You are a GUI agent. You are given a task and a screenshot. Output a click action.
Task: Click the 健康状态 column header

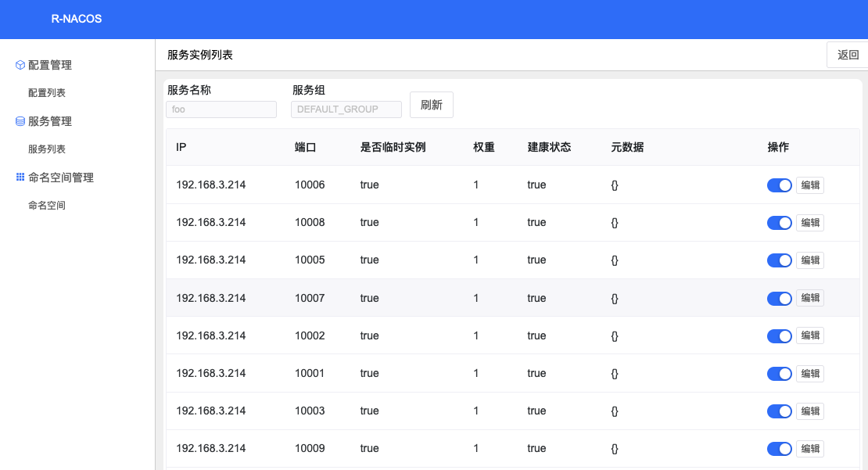point(549,147)
